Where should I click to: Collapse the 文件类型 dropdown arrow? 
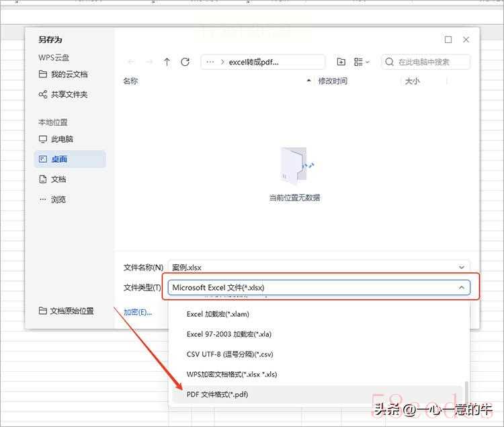pyautogui.click(x=462, y=287)
